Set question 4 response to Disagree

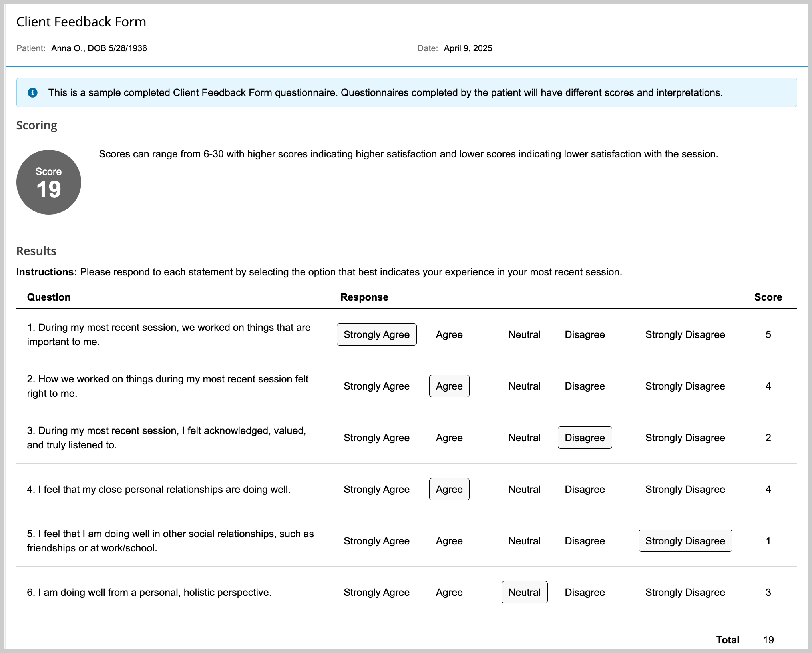585,489
